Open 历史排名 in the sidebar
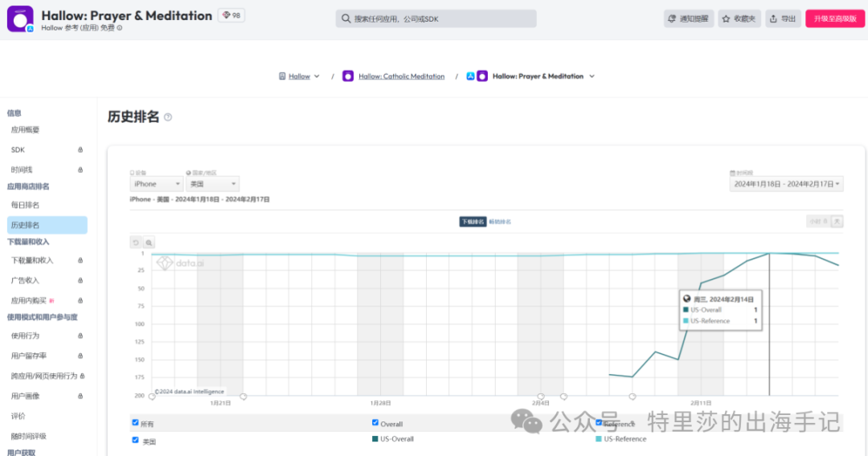The height and width of the screenshot is (456, 868). 47,225
